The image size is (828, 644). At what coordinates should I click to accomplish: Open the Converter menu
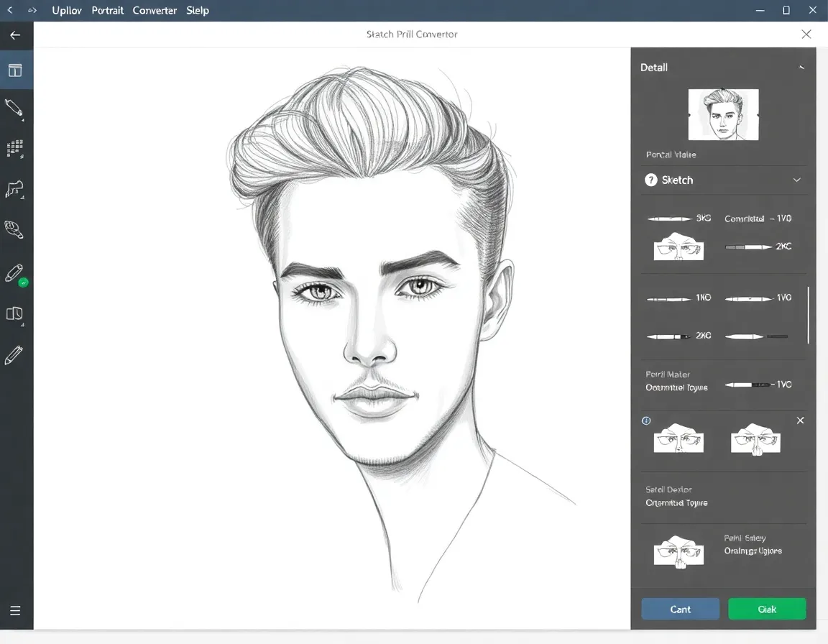155,11
